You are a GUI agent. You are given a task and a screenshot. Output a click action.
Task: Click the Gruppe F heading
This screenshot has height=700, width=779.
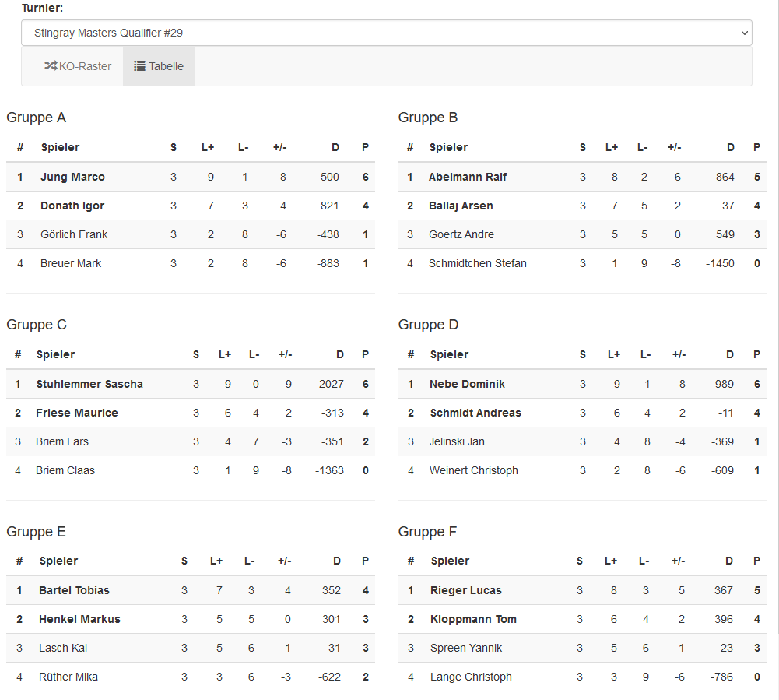click(x=428, y=532)
